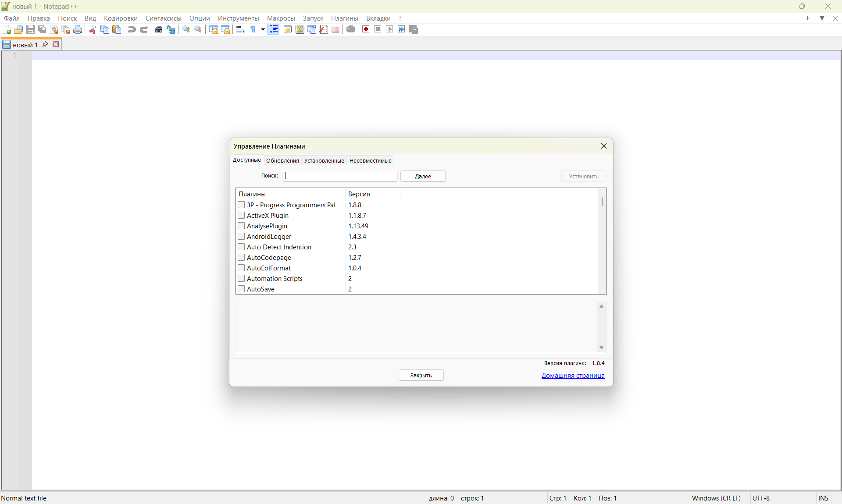Open the dropdown arrow beside the show-symbols icon

[263, 29]
